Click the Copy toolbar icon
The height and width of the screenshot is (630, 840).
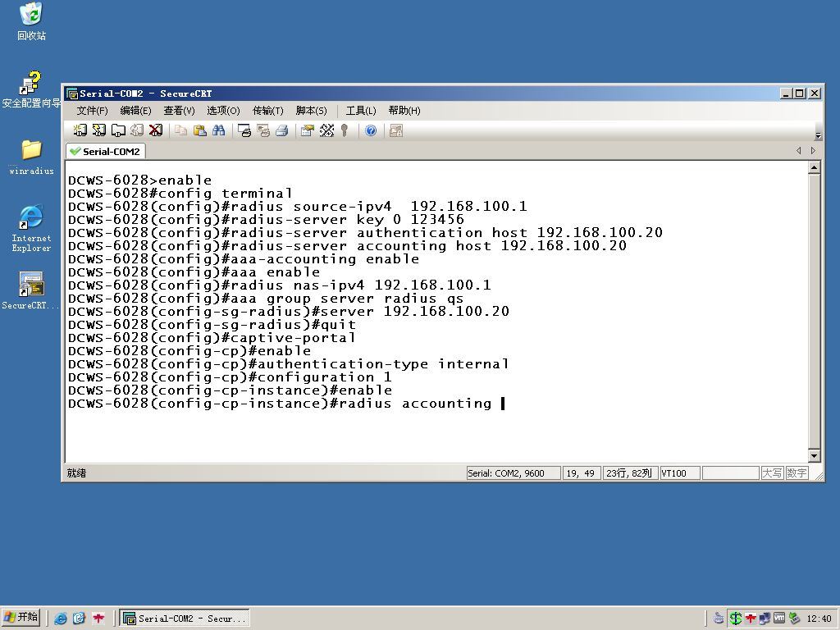coord(181,130)
